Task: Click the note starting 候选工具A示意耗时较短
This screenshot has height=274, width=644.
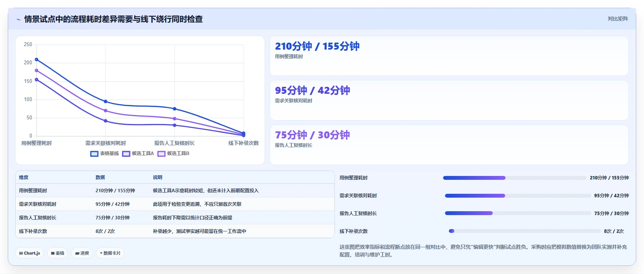Action: [206, 191]
